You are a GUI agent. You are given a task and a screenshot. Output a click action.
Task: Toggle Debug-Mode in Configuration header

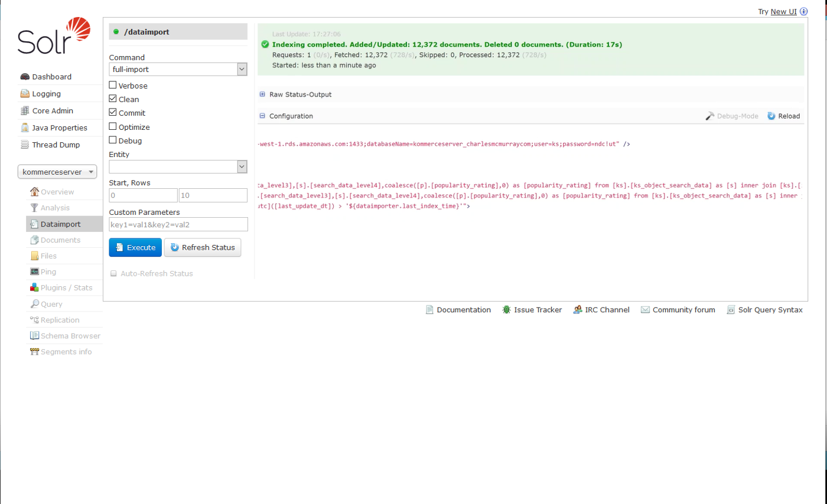tap(732, 116)
